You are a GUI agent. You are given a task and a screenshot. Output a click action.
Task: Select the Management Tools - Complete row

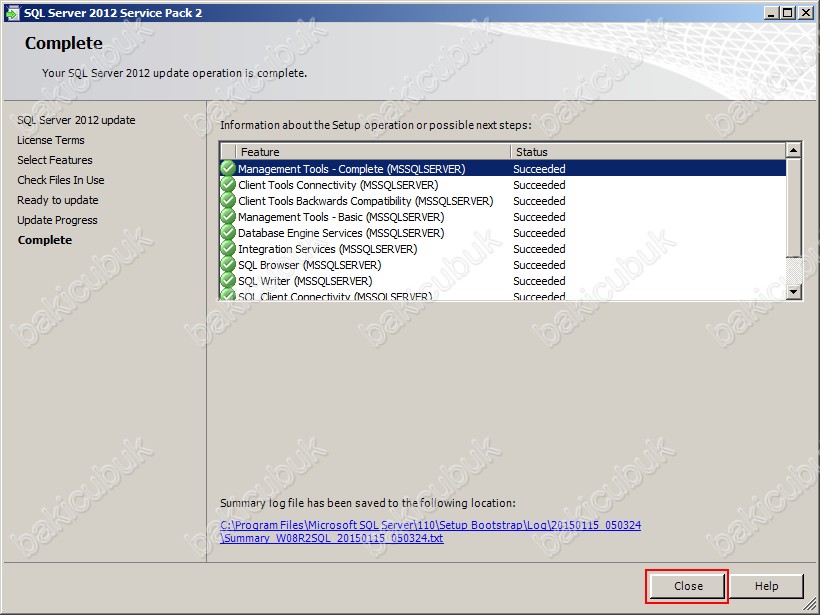tap(503, 168)
